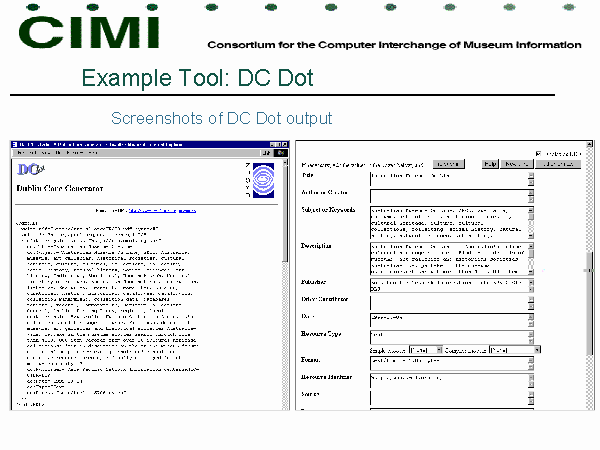
Task: Open the Simple resource type dropdown
Action: pyautogui.click(x=426, y=350)
